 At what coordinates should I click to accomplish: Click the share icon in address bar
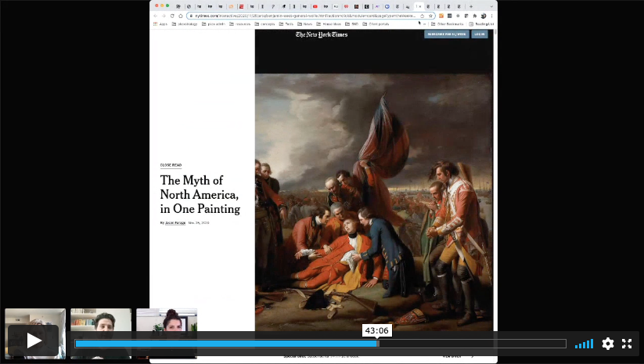click(x=422, y=16)
